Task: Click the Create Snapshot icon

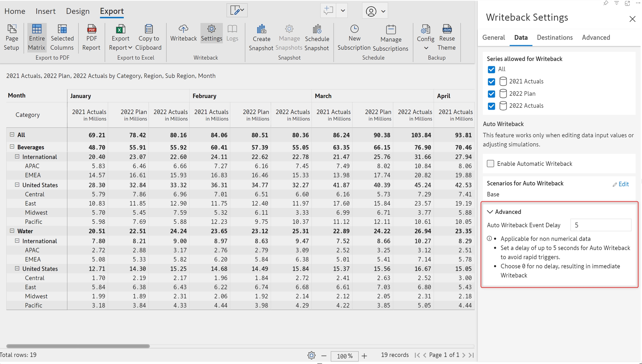Action: [x=261, y=29]
